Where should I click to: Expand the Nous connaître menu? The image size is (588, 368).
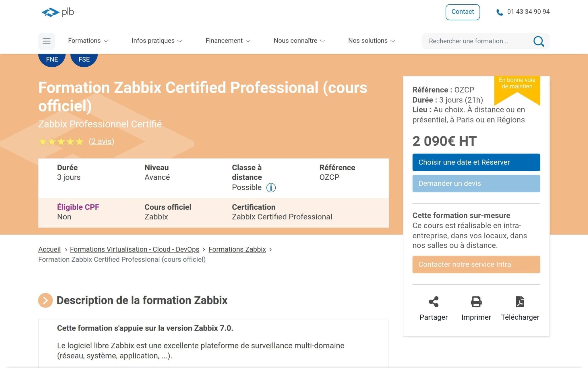(299, 41)
